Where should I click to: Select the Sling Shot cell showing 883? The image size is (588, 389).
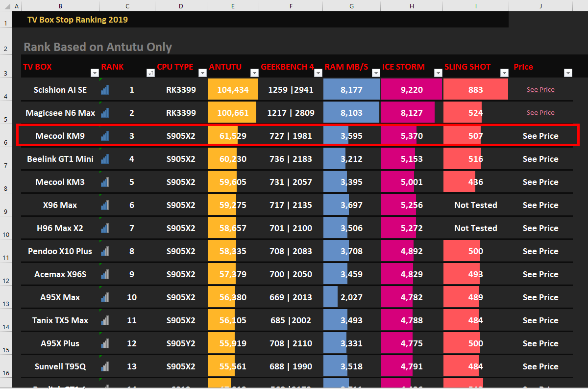tap(476, 90)
